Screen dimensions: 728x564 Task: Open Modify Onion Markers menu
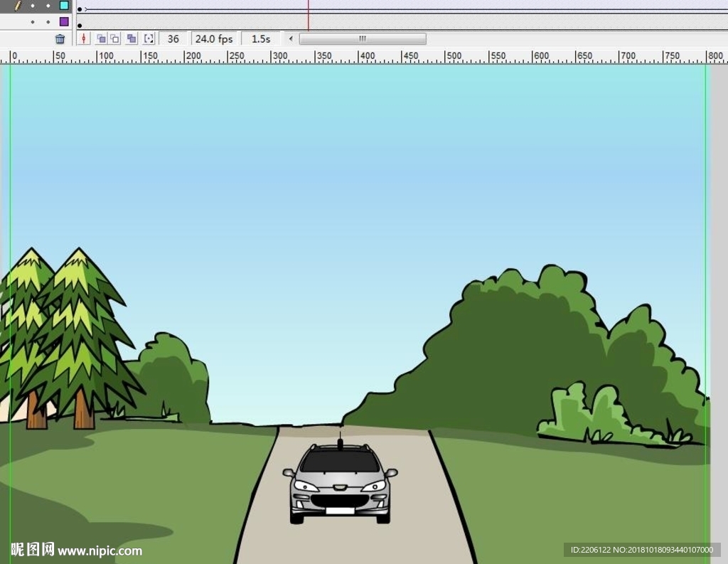pyautogui.click(x=149, y=38)
